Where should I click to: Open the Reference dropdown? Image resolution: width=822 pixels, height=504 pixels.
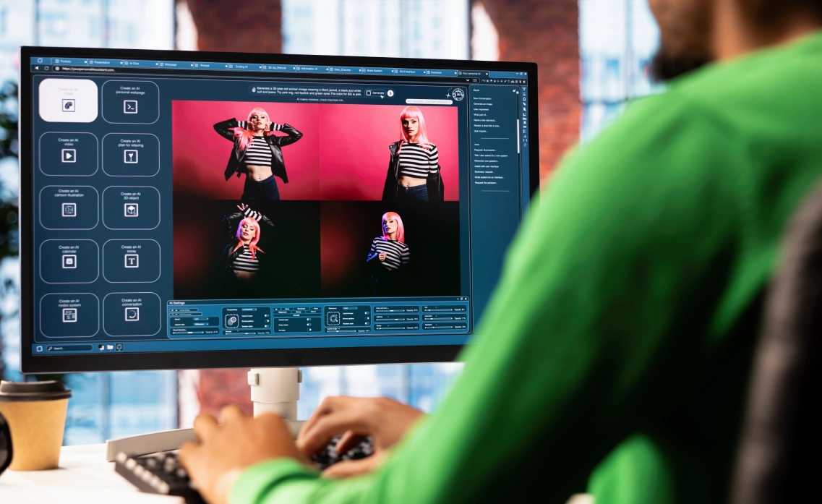tap(350, 308)
